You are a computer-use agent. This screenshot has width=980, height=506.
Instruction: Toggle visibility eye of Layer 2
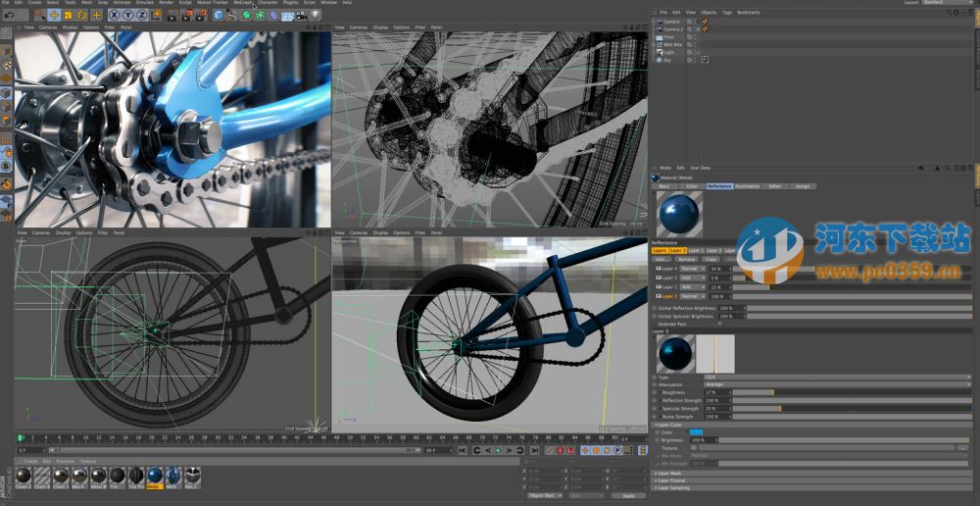[659, 278]
